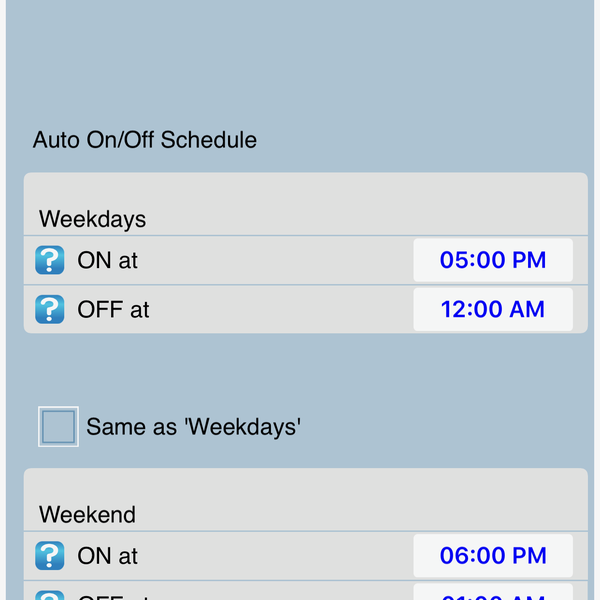This screenshot has height=600, width=600.
Task: Tap the partially visible Weekend OFF help icon
Action: point(49,596)
